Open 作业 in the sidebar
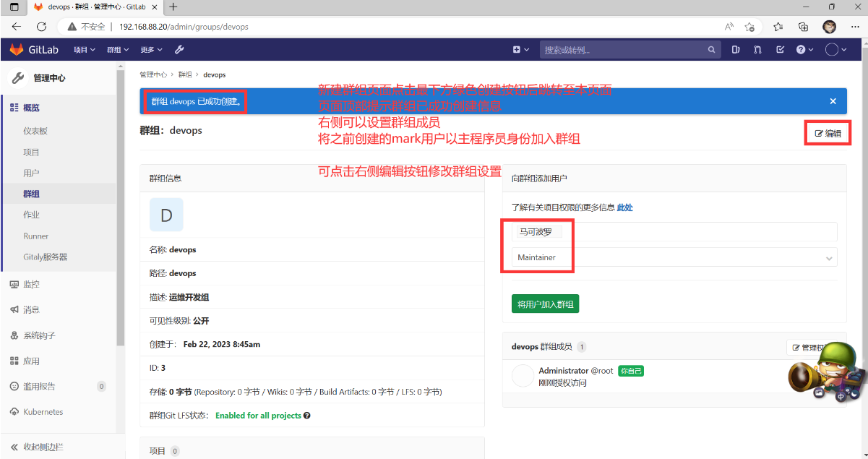 pyautogui.click(x=31, y=215)
